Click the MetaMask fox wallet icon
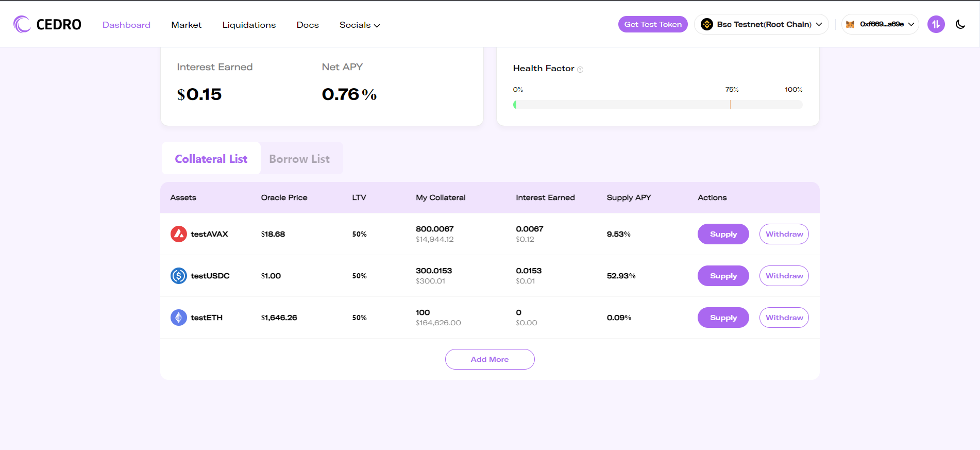The image size is (980, 450). click(x=850, y=24)
